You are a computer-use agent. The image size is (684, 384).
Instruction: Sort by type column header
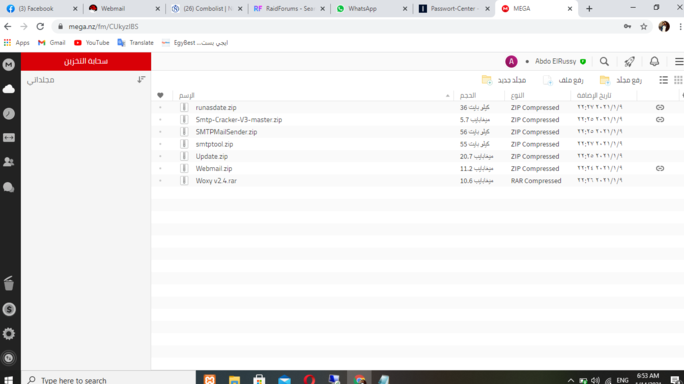coord(517,95)
